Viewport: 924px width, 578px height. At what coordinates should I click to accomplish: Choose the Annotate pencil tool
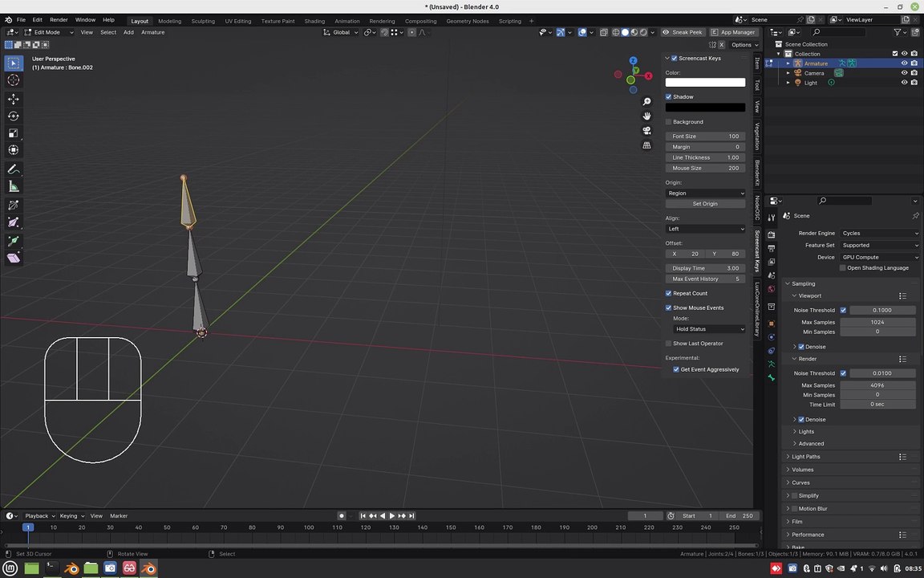tap(14, 169)
